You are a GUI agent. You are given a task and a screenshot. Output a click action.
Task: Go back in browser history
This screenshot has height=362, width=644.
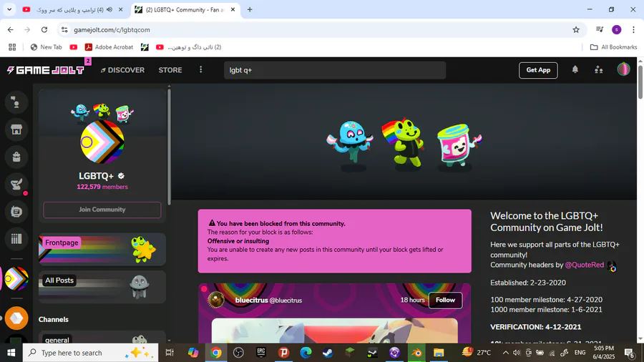pyautogui.click(x=10, y=29)
